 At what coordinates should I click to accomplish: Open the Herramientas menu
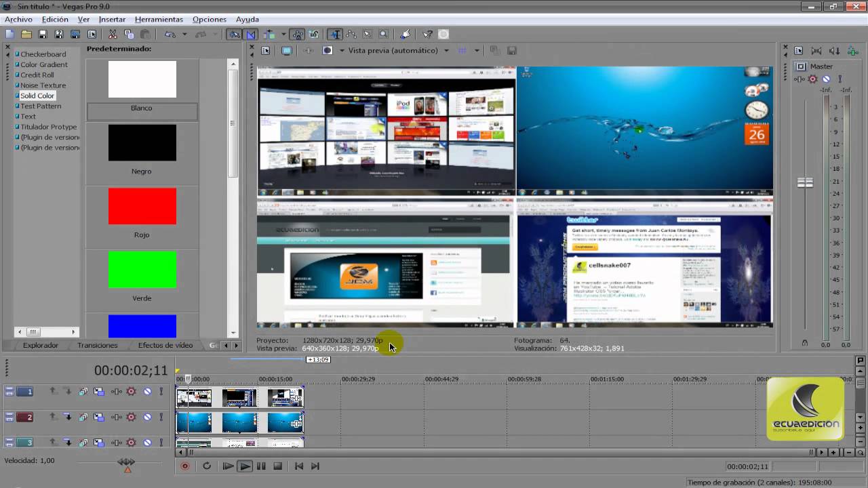tap(159, 19)
